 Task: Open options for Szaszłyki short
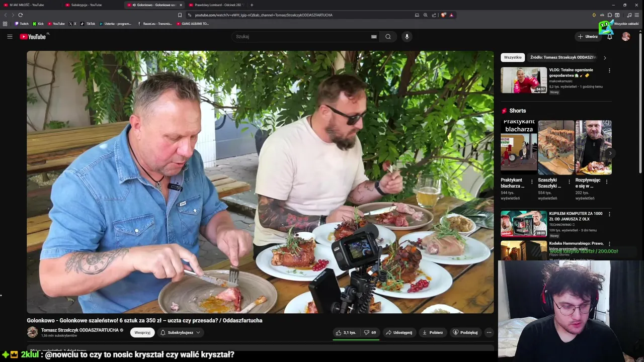click(570, 182)
